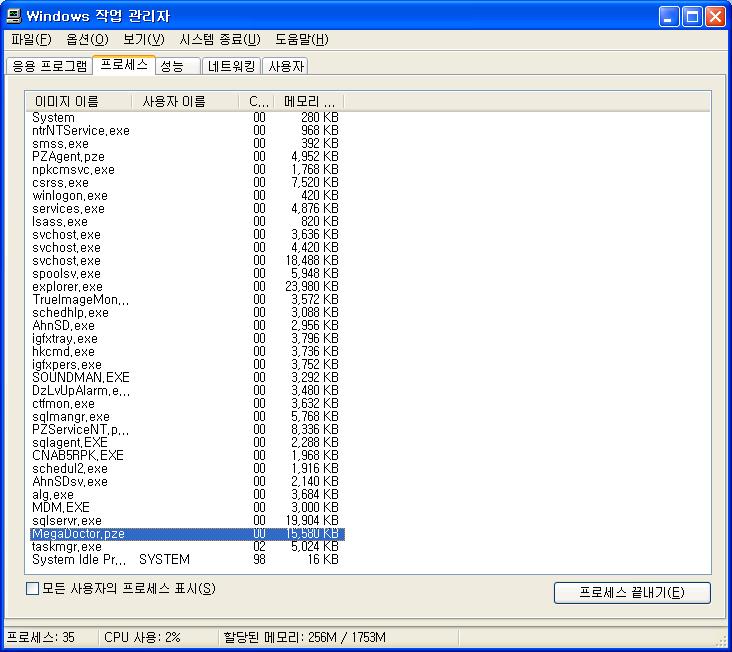
Task: Open the 옵션(O) menu
Action: (x=87, y=40)
